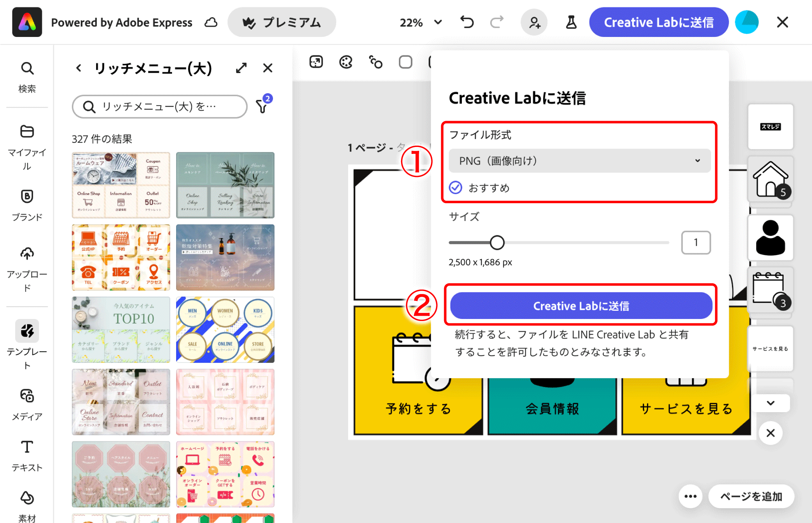The width and height of the screenshot is (812, 523).
Task: Select the TOP10 template thumbnail
Action: (121, 330)
